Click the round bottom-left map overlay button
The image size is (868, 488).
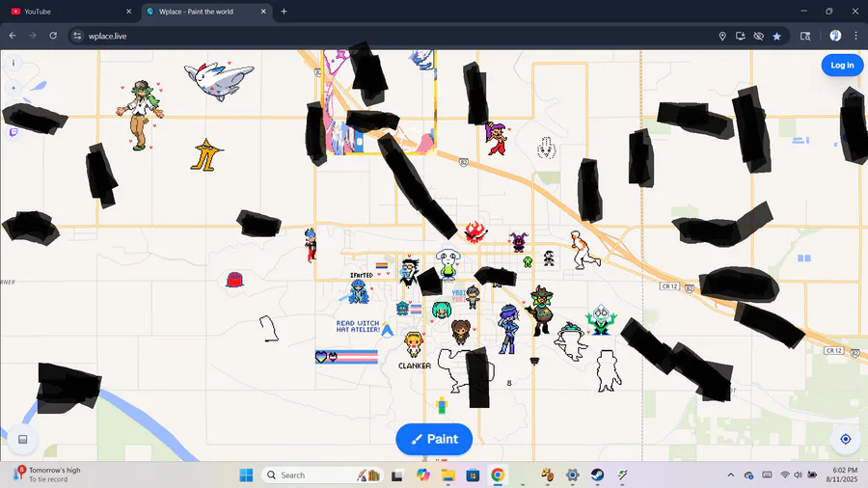coord(23,440)
